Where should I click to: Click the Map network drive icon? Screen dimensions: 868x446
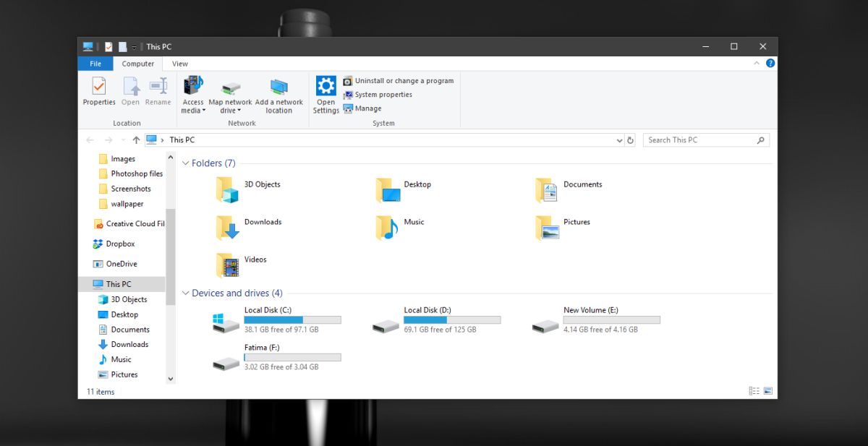[x=231, y=88]
